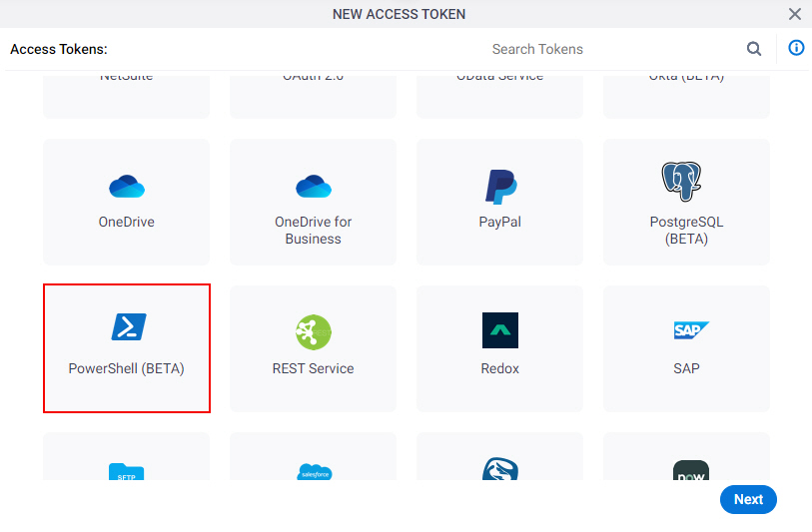Close the New Access Token dialog

coord(795,14)
